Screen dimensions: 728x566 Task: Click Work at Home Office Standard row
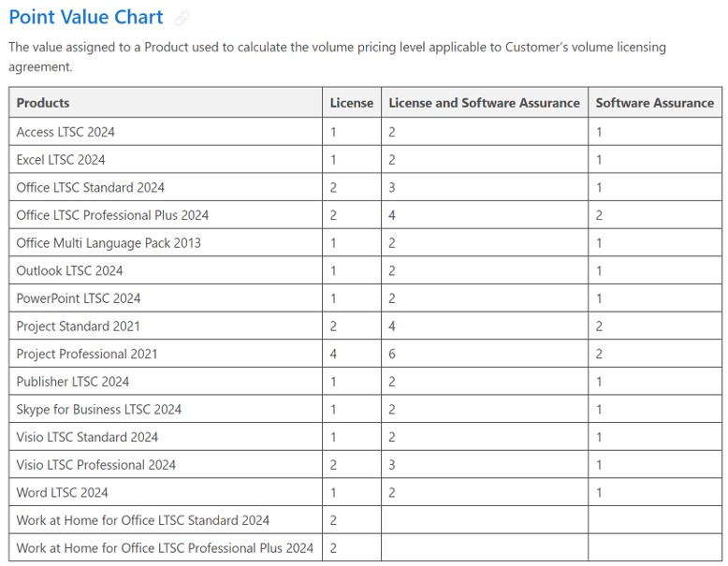[x=142, y=520]
